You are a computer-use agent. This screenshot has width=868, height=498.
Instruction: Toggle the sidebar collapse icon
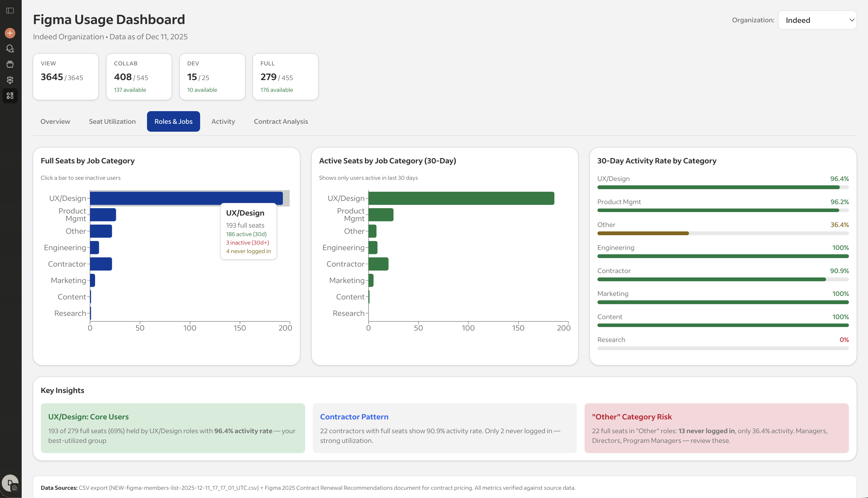pos(10,10)
